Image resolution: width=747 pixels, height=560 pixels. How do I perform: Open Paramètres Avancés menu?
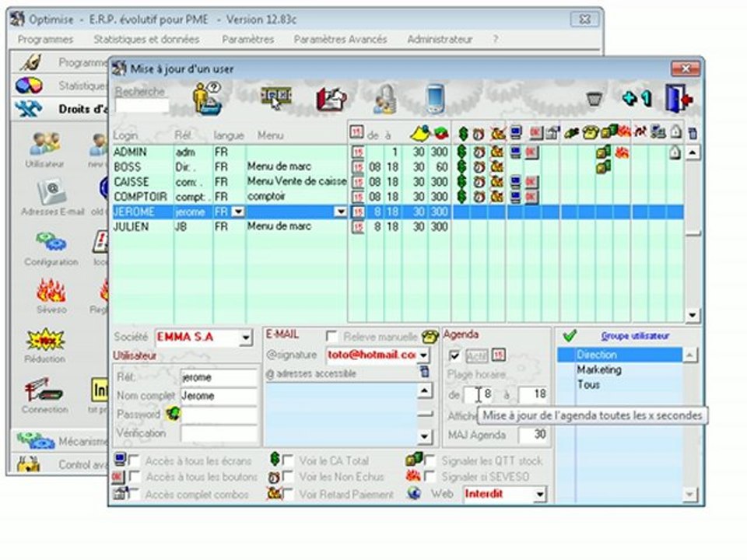point(340,40)
